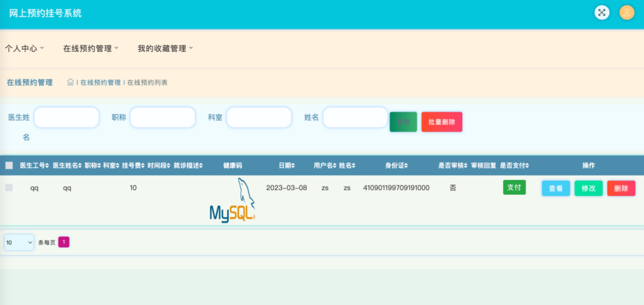The image size is (644, 305).
Task: Sort by 时间段 column arrow
Action: coord(169,166)
